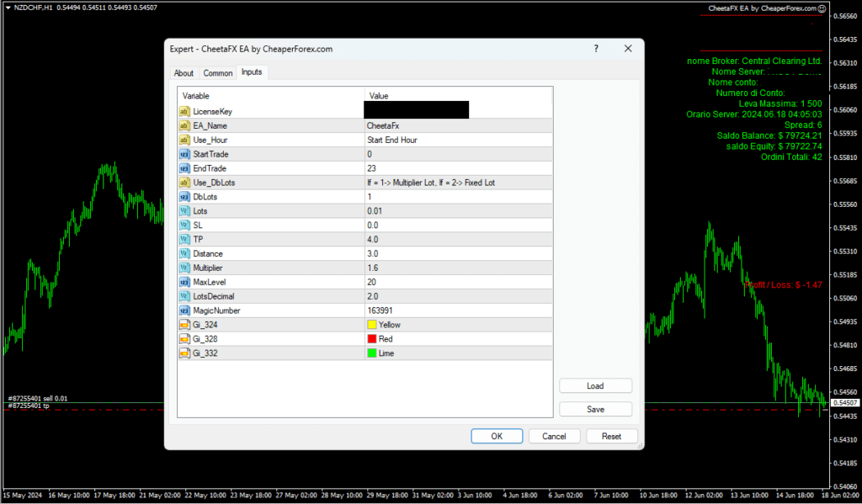The image size is (862, 504).
Task: Select the decimal icon next to TP
Action: (184, 239)
